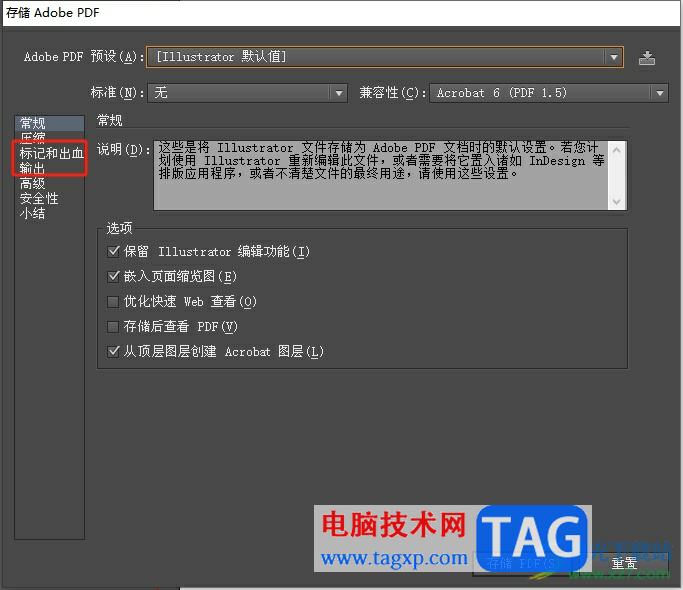
Task: Select the 常规 category in sidebar
Action: (x=49, y=123)
